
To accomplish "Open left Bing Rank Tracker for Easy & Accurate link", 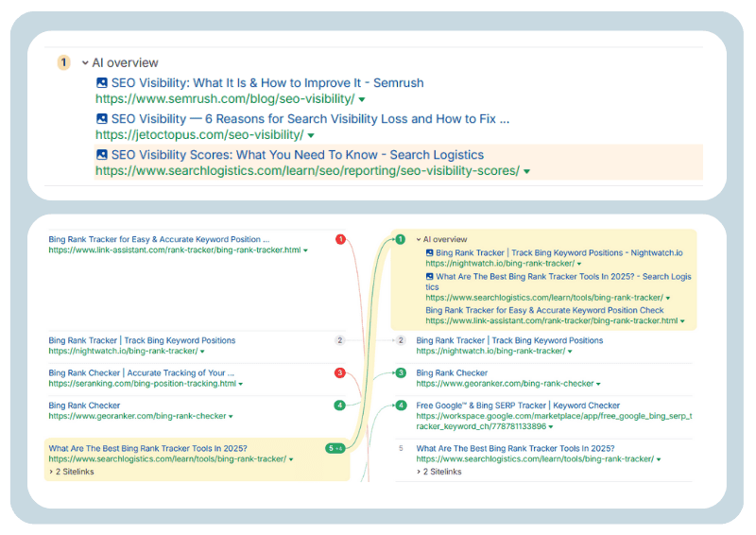I will click(159, 239).
